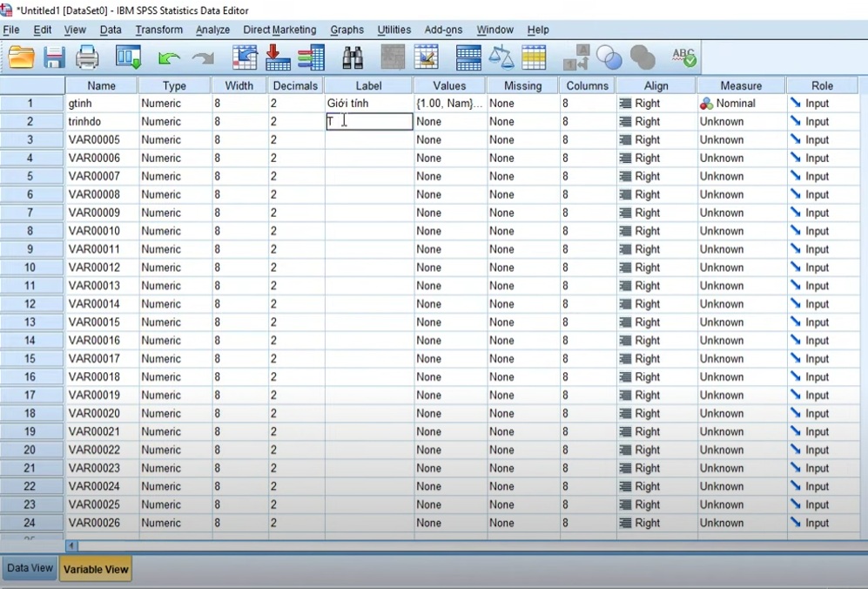
Task: Click the Recall Recently Used Dialogs icon
Action: click(129, 57)
